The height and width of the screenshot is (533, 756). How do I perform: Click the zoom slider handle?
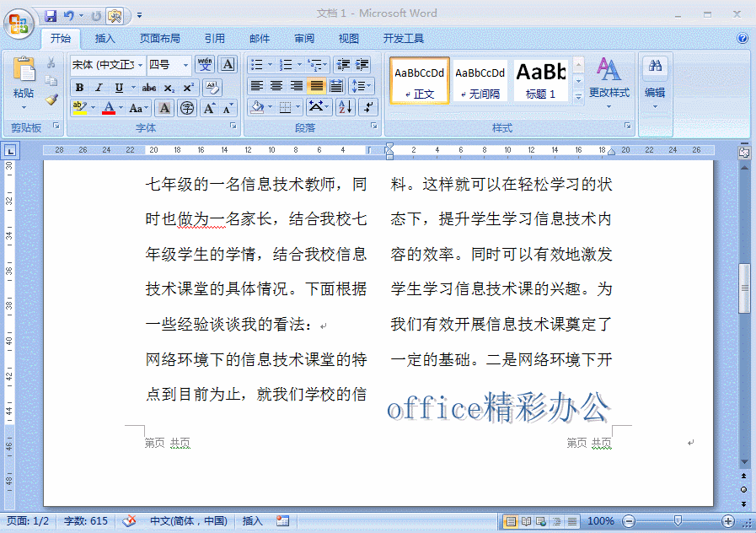[678, 521]
